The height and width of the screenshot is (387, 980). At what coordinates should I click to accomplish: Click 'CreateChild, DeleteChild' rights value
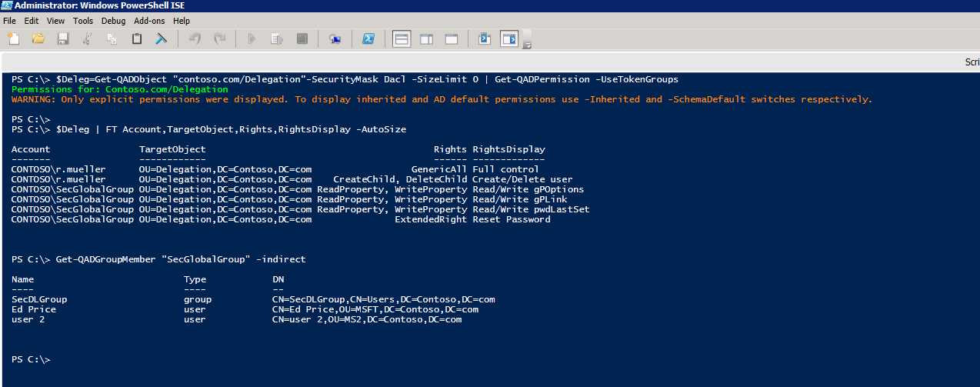coord(400,179)
